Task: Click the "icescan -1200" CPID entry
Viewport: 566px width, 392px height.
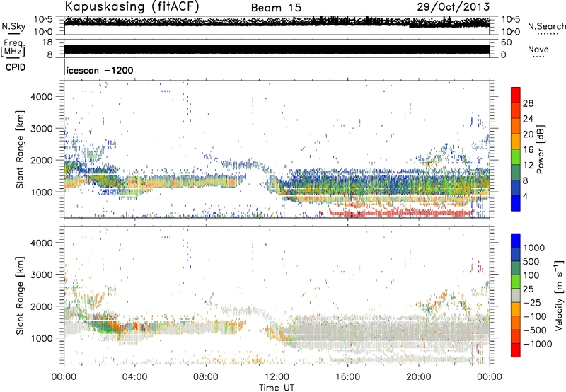Action: click(100, 70)
